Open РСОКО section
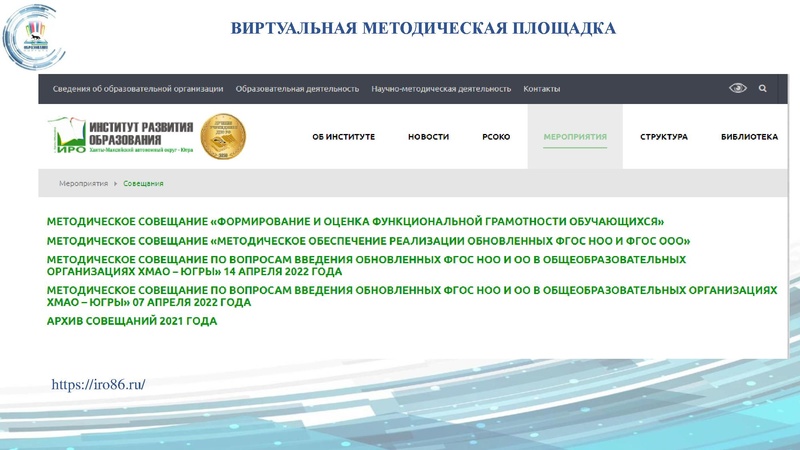Image resolution: width=800 pixels, height=450 pixels. pyautogui.click(x=496, y=137)
